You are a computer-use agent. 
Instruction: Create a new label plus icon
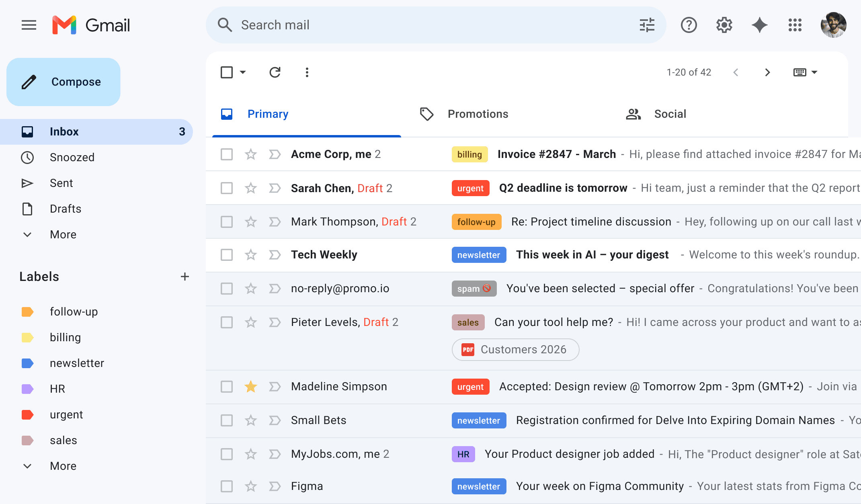pos(185,277)
